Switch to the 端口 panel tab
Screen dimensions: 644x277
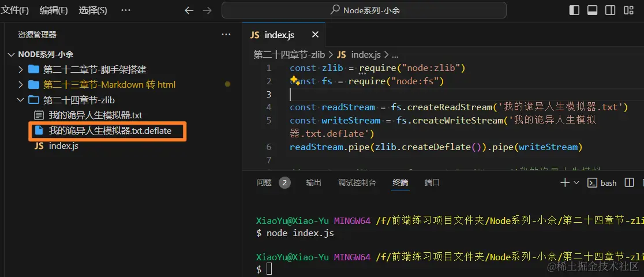[432, 182]
